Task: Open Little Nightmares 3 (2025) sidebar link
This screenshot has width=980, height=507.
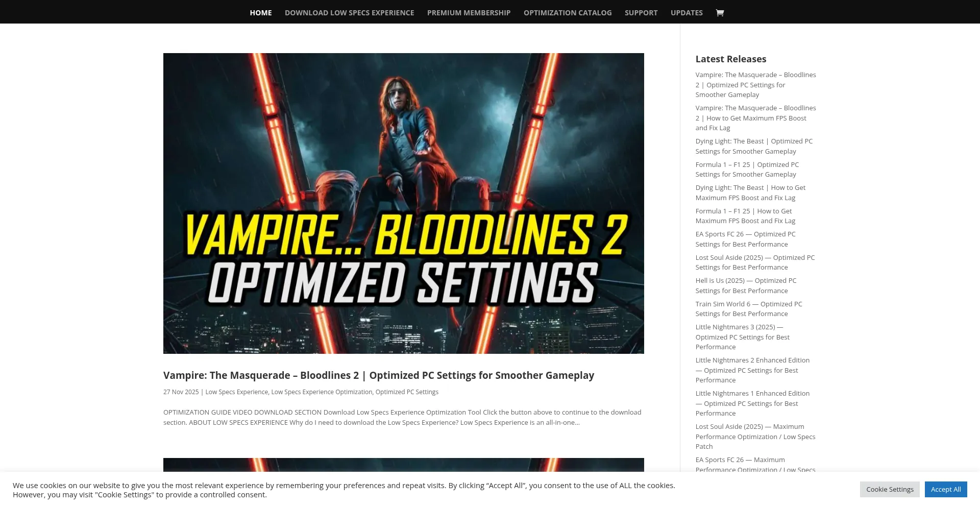Action: [x=743, y=337]
